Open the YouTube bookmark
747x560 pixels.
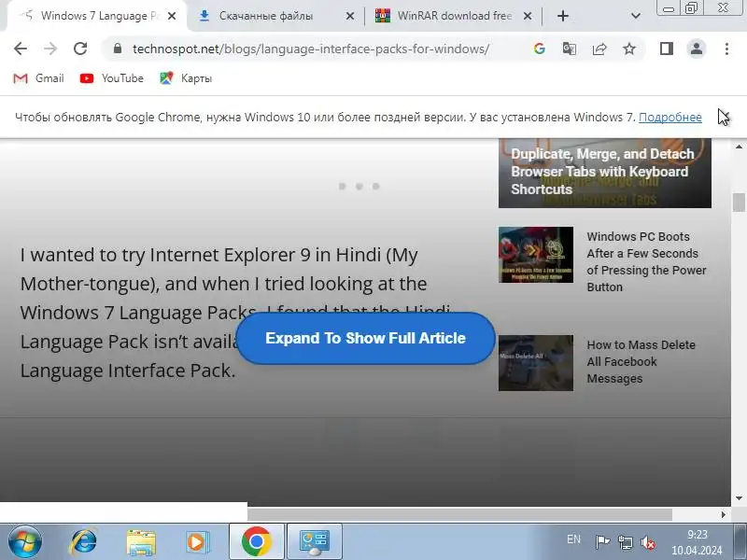coord(112,78)
